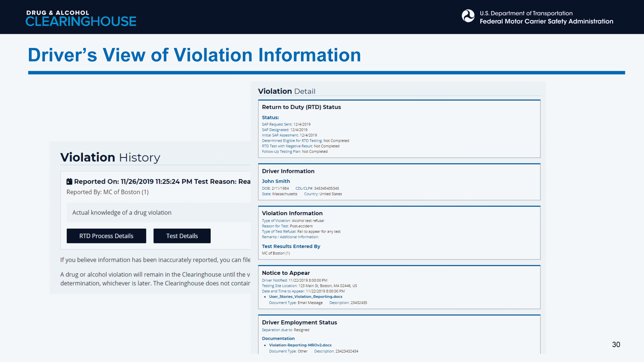Click the Drug & Alcohol Clearinghouse logo
Screen dimensions: 644x362
tap(81, 18)
